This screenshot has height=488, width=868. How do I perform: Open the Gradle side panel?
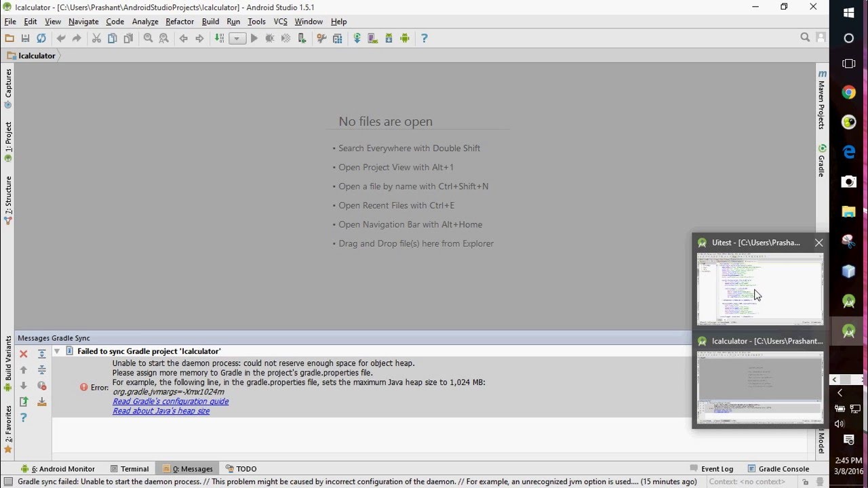[x=822, y=161]
